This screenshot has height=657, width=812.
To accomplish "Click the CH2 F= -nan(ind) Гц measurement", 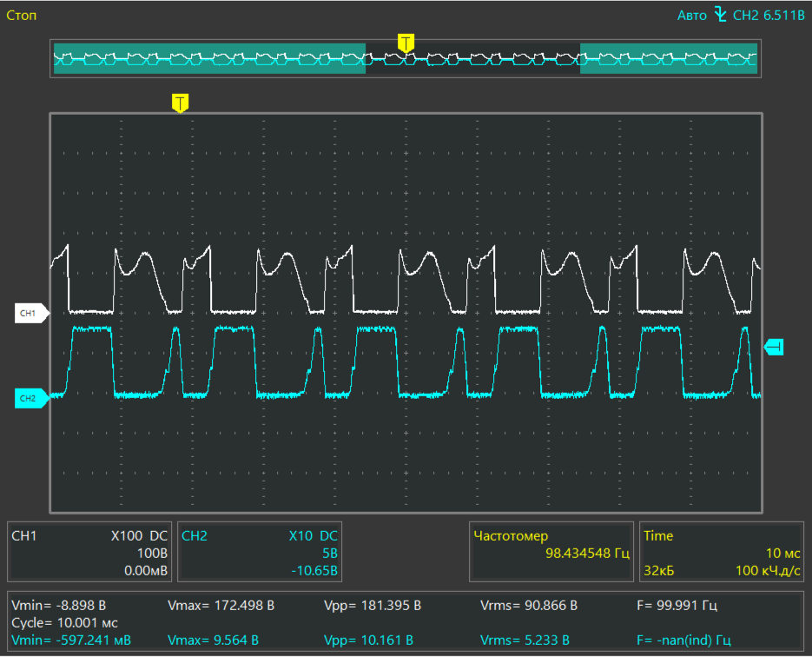I will (x=683, y=640).
